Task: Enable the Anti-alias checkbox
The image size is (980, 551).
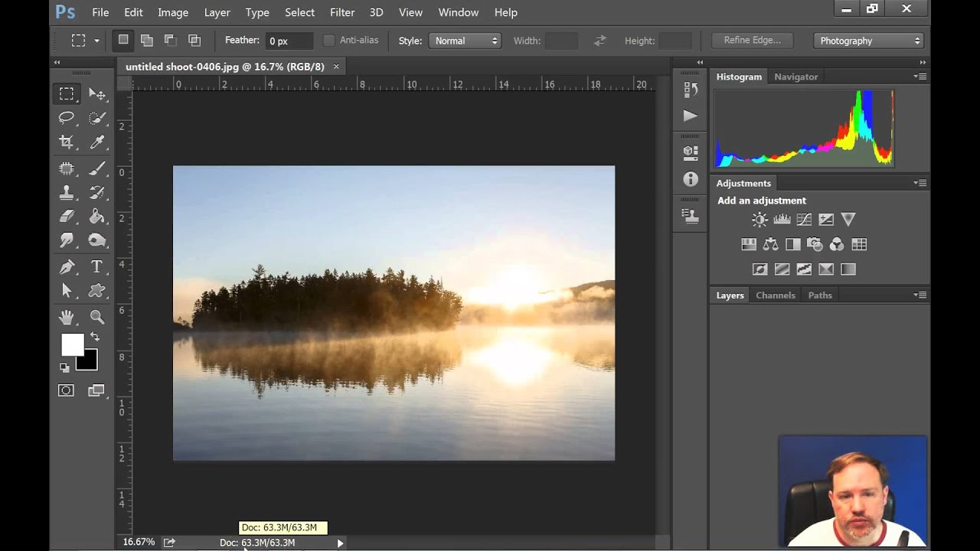Action: [x=329, y=41]
